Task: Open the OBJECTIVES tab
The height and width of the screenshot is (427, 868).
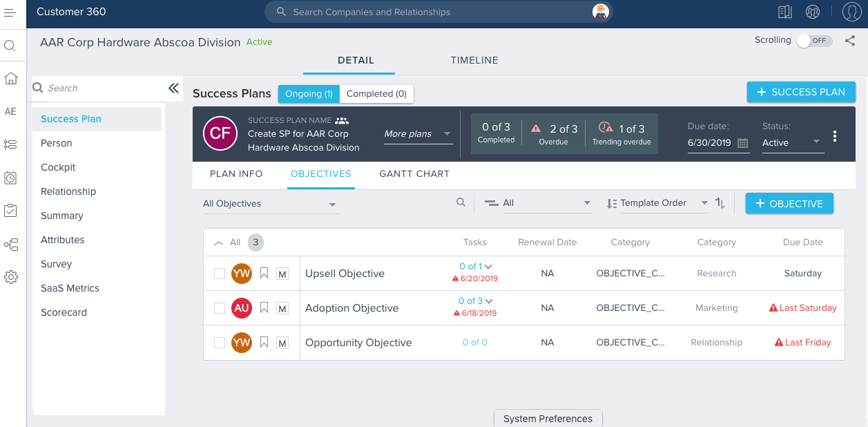Action: point(321,174)
